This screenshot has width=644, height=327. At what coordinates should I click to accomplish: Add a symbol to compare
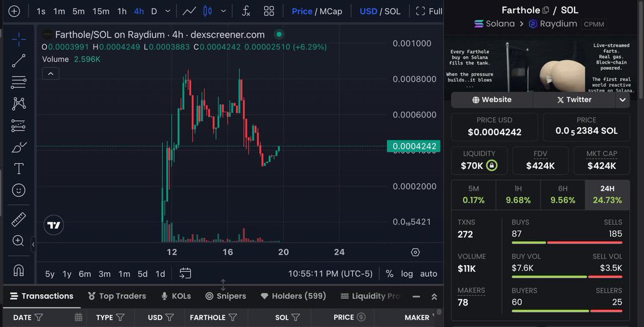click(14, 11)
